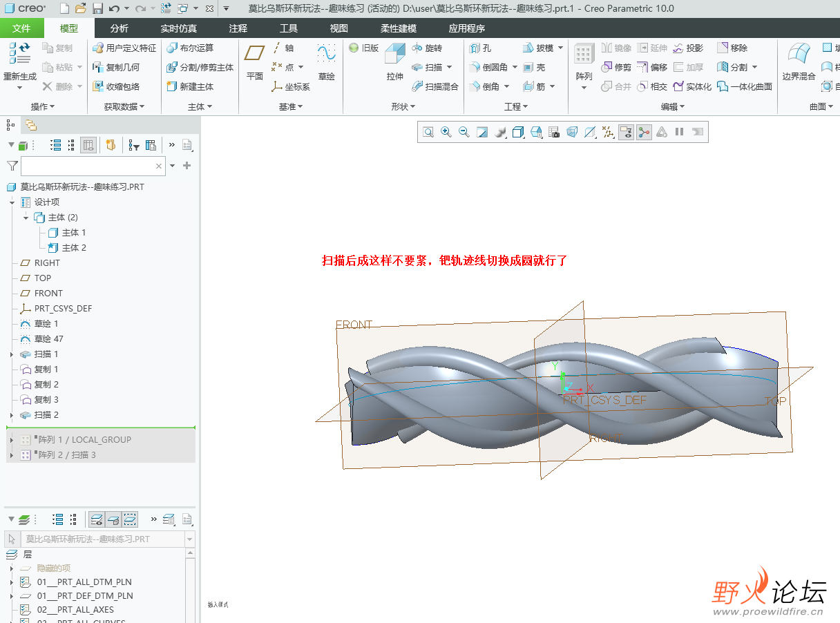Open the Editing (编辑) group dropdown
Image resolution: width=840 pixels, height=623 pixels.
pos(673,106)
